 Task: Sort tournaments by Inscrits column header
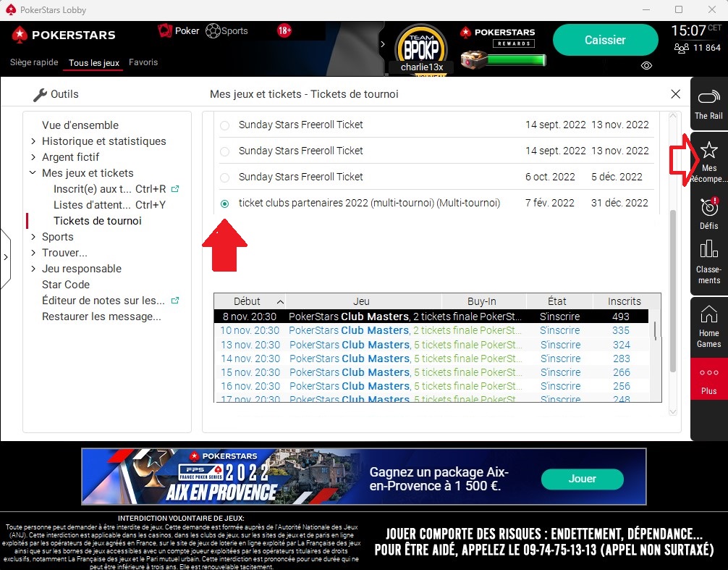[x=624, y=301]
